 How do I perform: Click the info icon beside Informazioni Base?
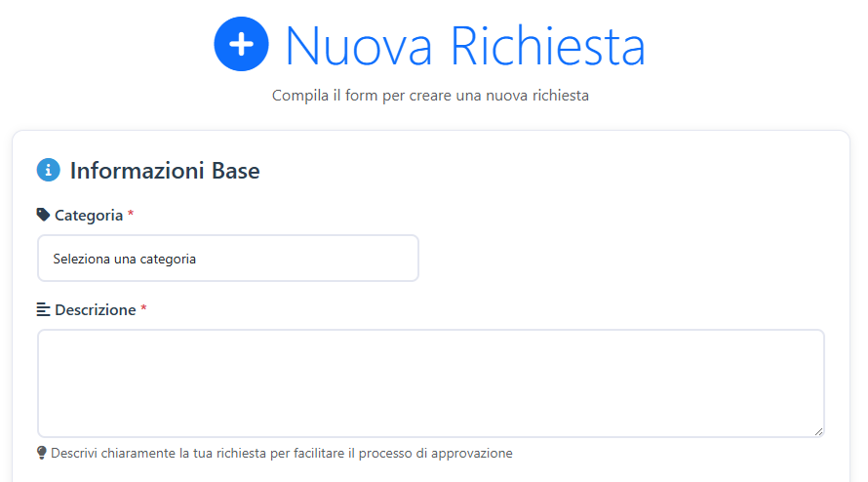coord(49,171)
